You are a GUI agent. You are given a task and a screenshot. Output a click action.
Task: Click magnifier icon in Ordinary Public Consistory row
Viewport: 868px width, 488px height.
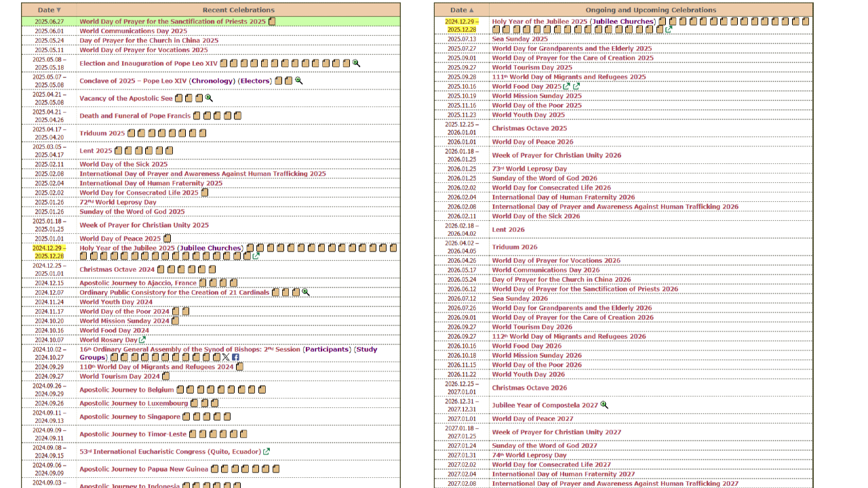click(307, 293)
